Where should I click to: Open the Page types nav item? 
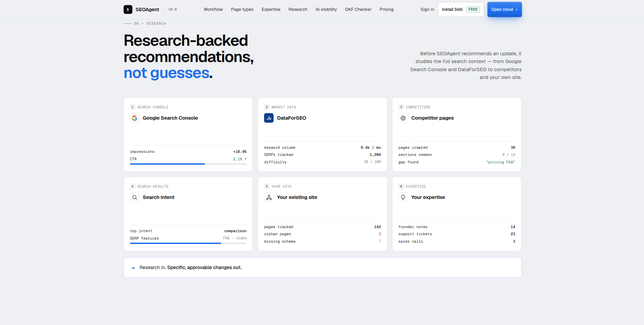point(242,9)
